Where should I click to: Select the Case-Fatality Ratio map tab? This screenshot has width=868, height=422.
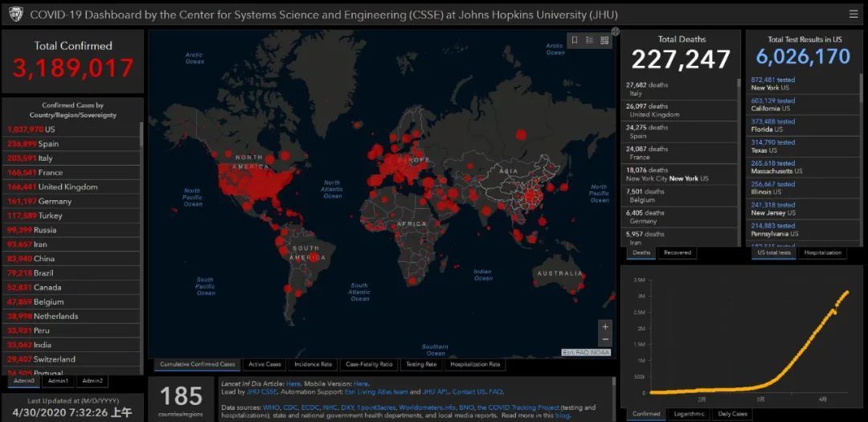[369, 364]
